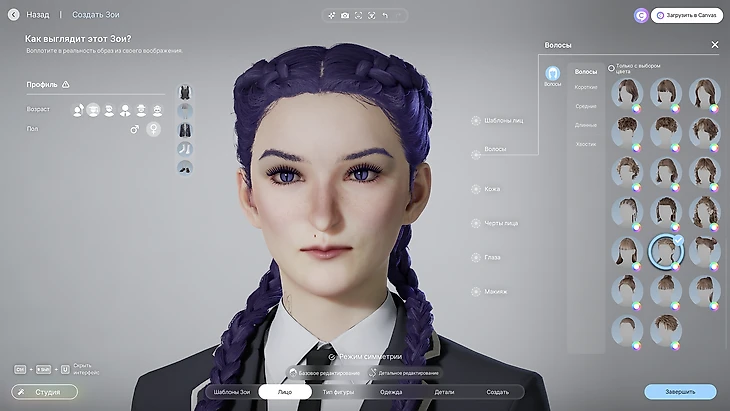Viewport: 730px width, 411px height.
Task: Click the warning triangle next to Профиль
Action: (x=66, y=84)
